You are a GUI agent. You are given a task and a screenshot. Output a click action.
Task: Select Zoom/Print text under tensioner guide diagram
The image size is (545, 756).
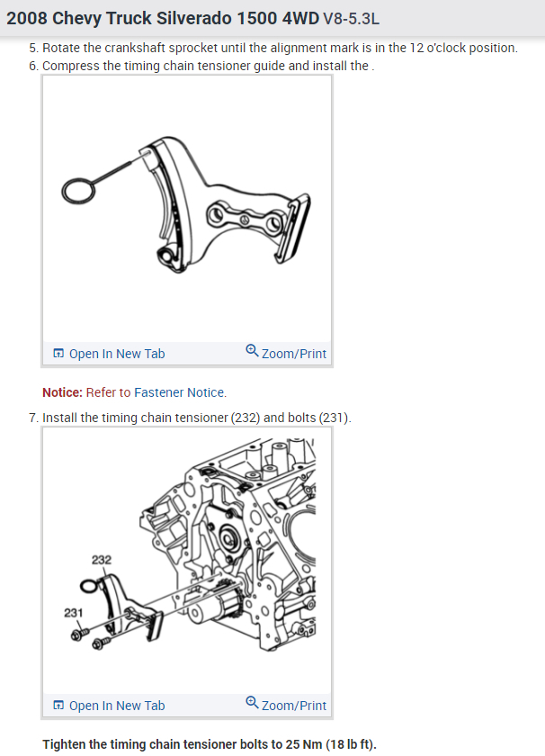click(294, 354)
